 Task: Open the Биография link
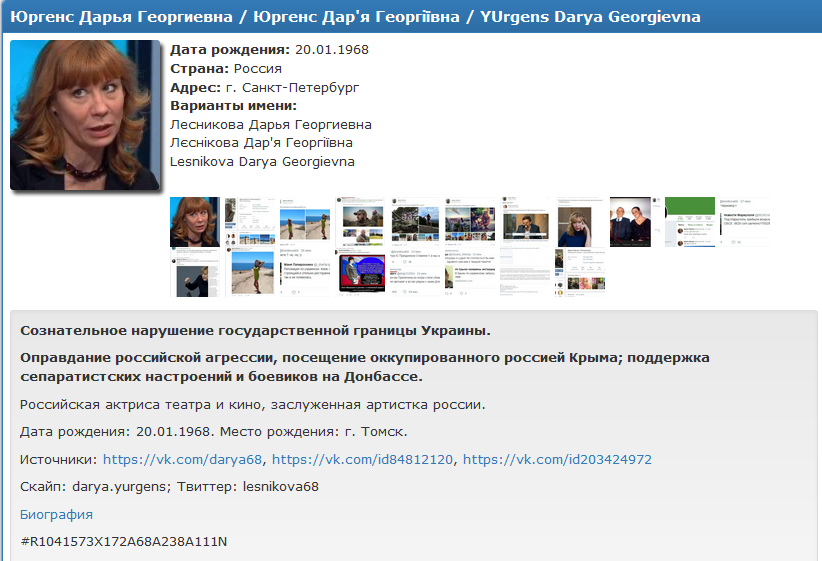pyautogui.click(x=56, y=515)
